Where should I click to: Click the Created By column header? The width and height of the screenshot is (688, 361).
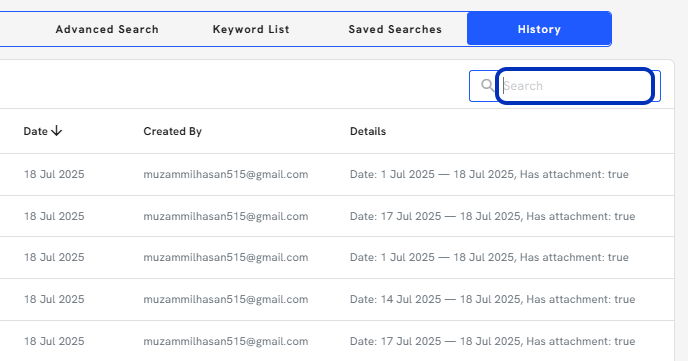pyautogui.click(x=172, y=131)
